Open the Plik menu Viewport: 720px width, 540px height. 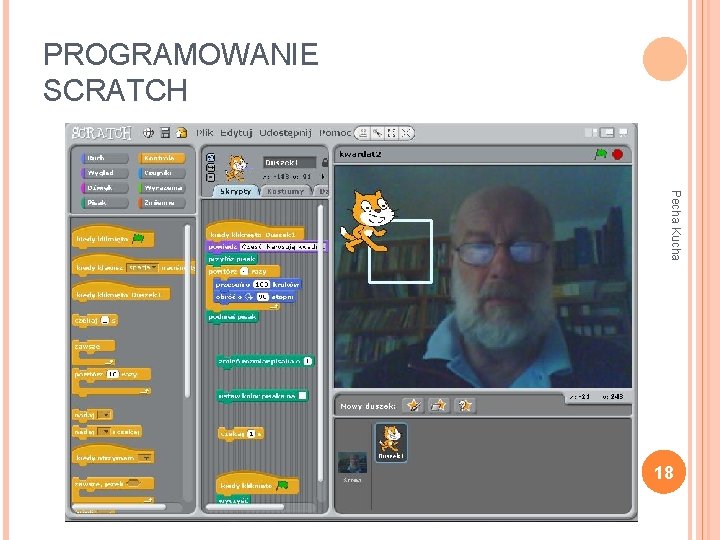(204, 133)
